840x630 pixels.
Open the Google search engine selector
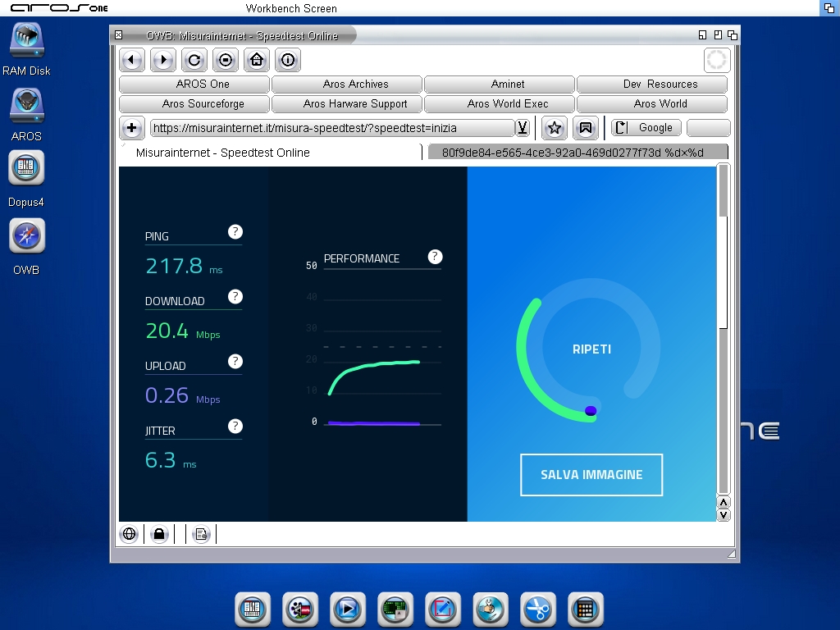point(646,128)
